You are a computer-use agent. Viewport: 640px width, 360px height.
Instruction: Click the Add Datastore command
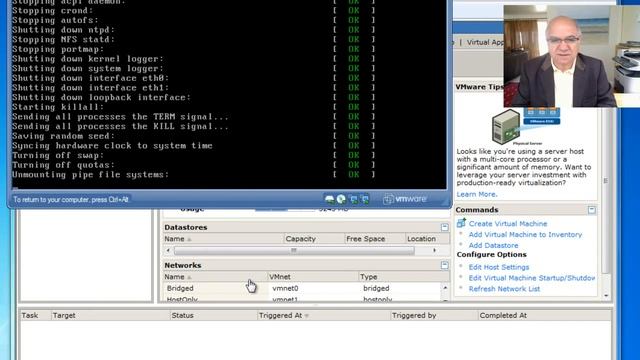click(493, 245)
